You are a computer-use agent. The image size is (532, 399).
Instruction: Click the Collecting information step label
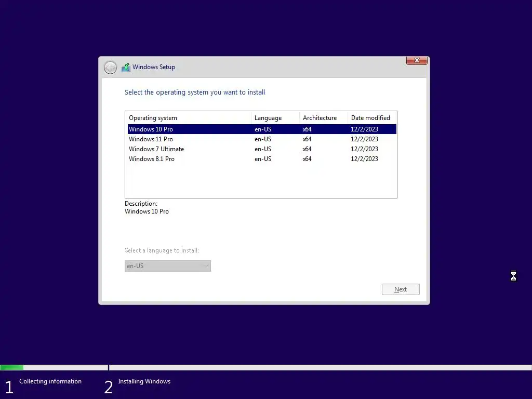(50, 381)
